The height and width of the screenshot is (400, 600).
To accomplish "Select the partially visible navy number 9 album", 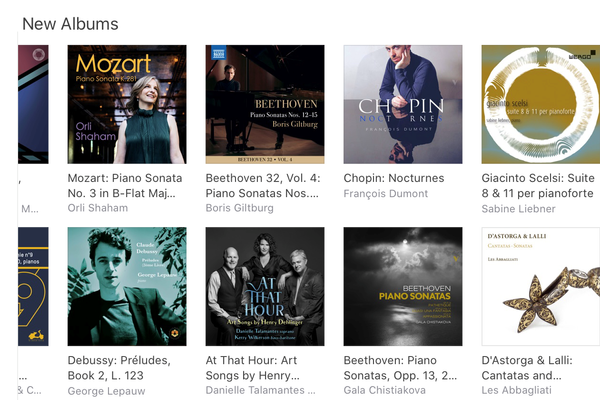I will click(33, 286).
